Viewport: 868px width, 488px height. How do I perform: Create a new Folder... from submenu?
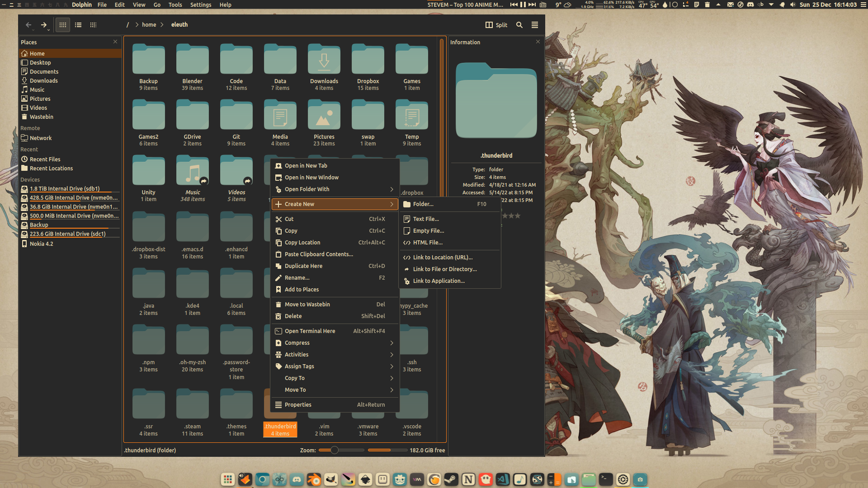click(450, 204)
